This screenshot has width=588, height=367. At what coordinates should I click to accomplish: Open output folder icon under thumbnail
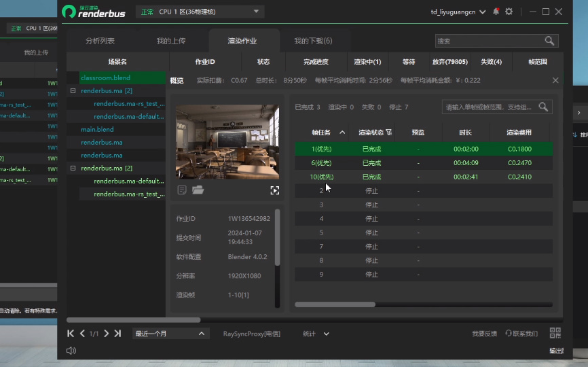coord(198,190)
